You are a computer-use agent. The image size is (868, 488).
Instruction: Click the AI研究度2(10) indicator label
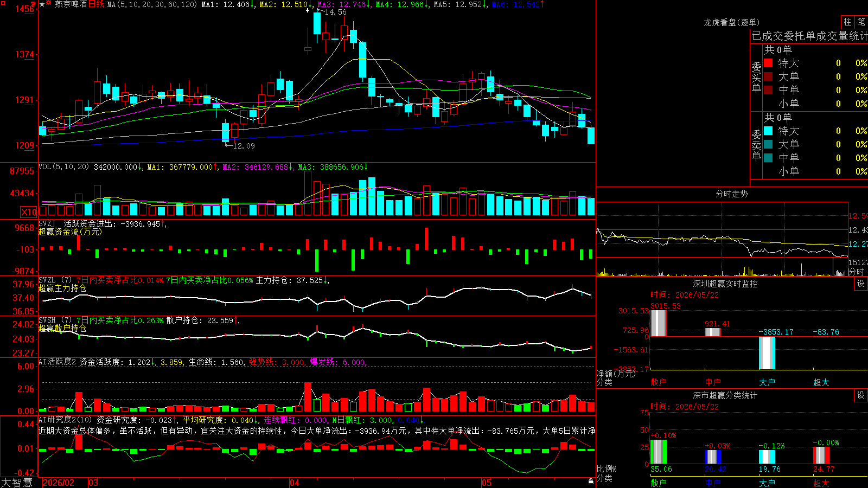pos(65,420)
